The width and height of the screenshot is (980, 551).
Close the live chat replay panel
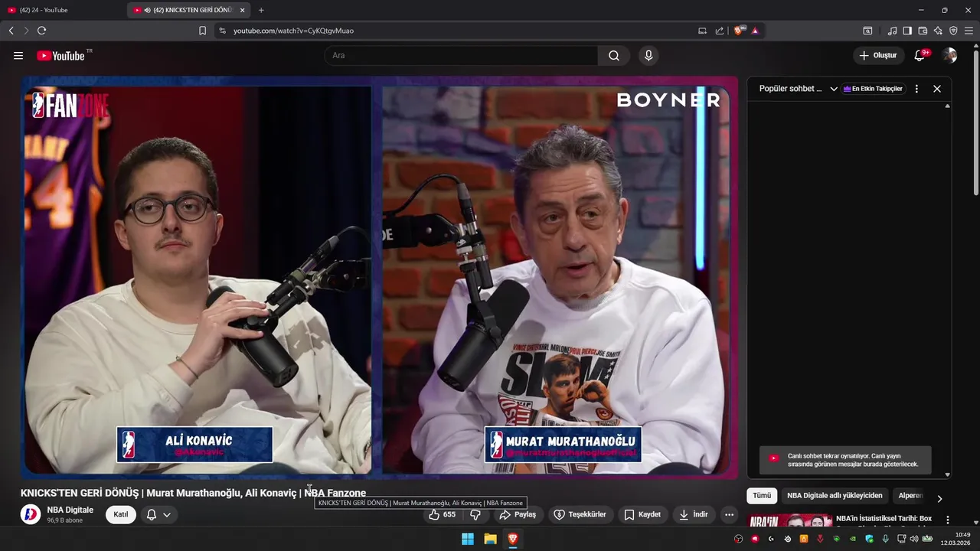pyautogui.click(x=936, y=89)
